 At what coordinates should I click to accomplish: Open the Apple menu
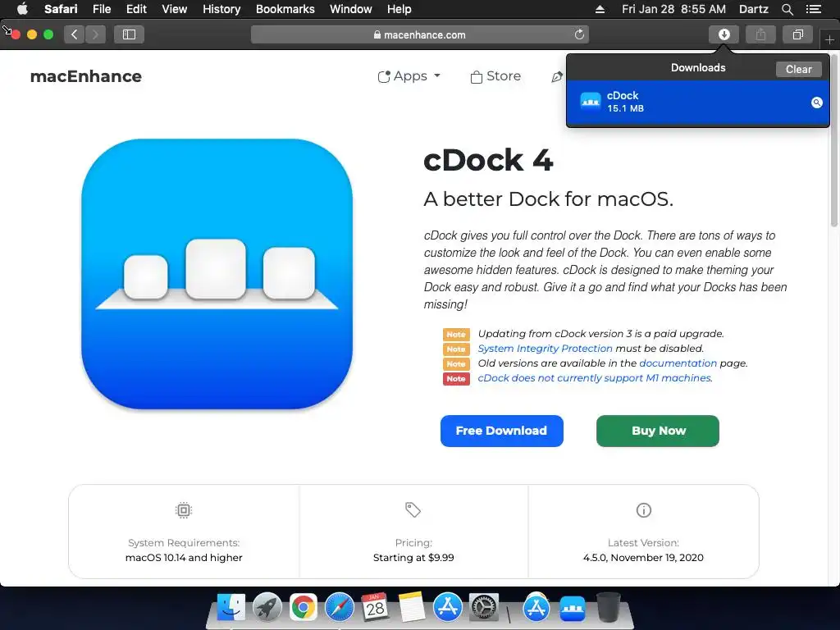tap(22, 9)
